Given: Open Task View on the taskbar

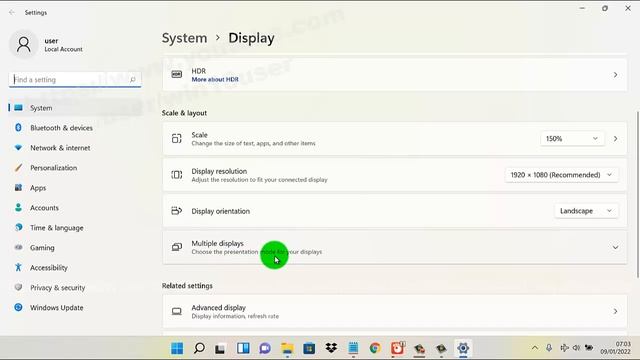Looking at the screenshot, I should pos(221,348).
